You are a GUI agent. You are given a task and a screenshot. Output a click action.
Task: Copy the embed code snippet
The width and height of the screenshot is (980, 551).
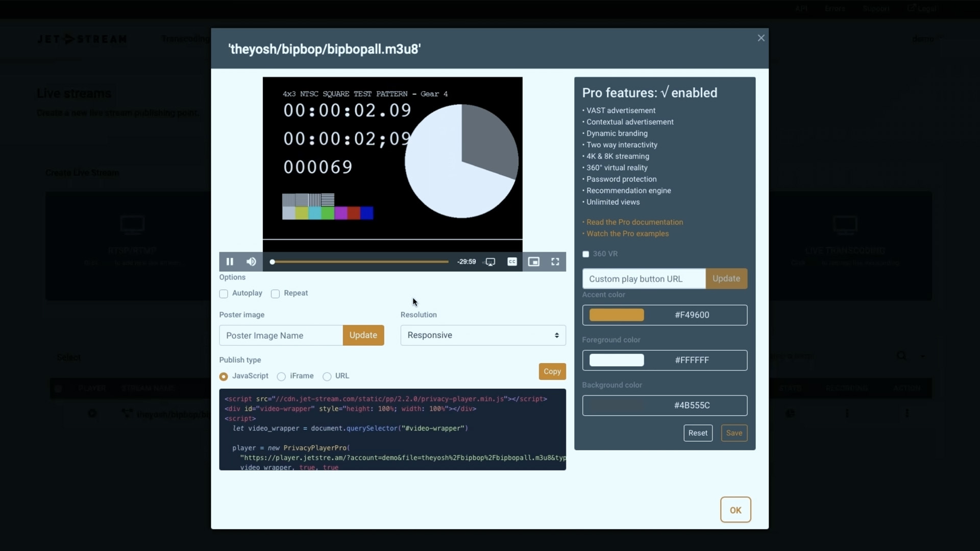[x=552, y=371]
